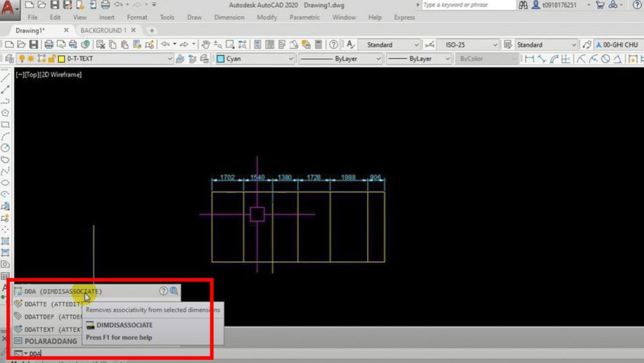Select the Polygon draw tool
Screen dimensions: 644x363
[x=5, y=113]
